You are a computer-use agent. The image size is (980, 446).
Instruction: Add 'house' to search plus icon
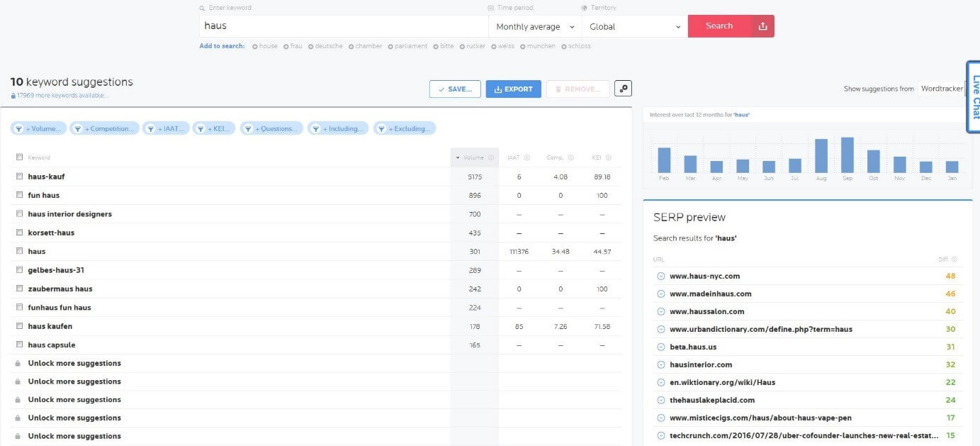(x=254, y=46)
